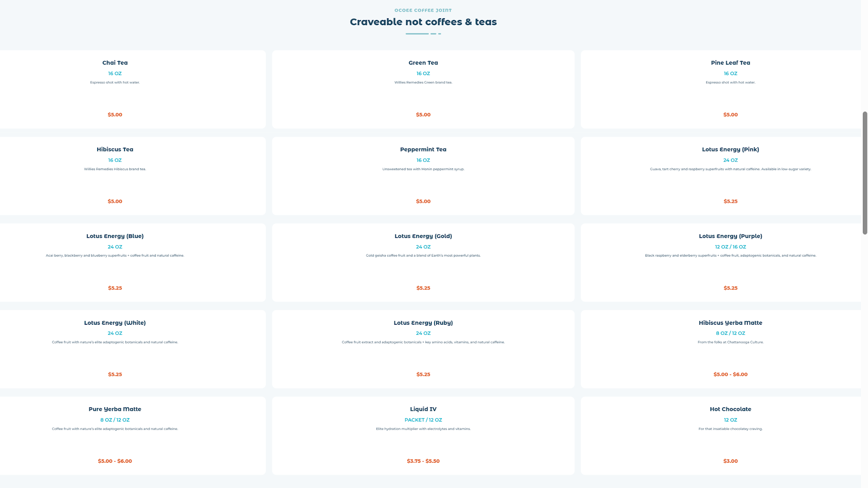Click Lotus Energy (Blue) heading
This screenshot has width=868, height=488.
(115, 236)
